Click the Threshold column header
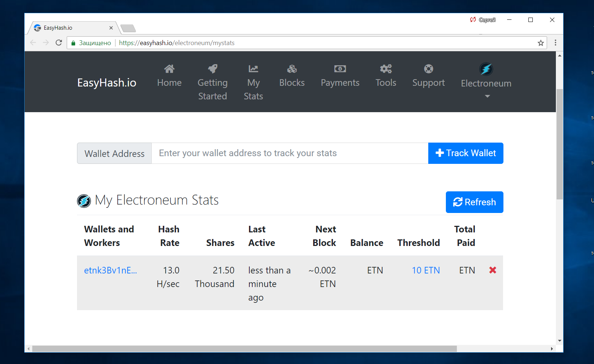The width and height of the screenshot is (594, 364). click(x=419, y=243)
